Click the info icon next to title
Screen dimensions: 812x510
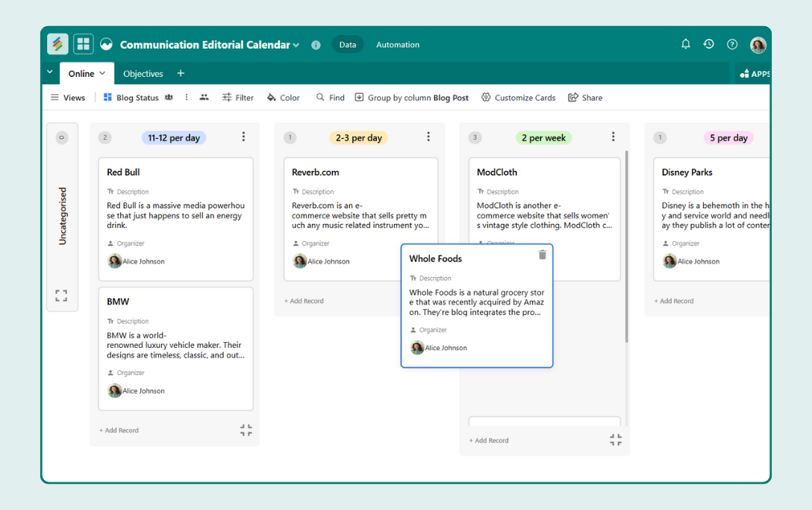(316, 45)
